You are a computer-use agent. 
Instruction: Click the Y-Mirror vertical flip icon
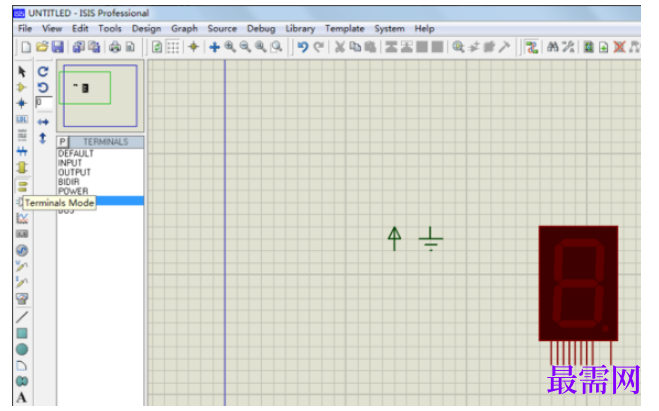tap(43, 138)
